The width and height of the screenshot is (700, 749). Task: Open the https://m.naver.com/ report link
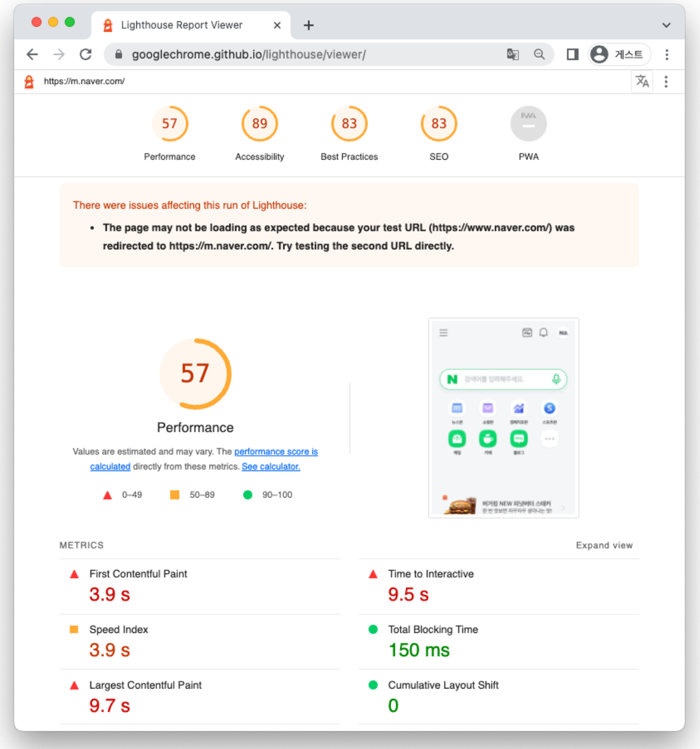[84, 81]
